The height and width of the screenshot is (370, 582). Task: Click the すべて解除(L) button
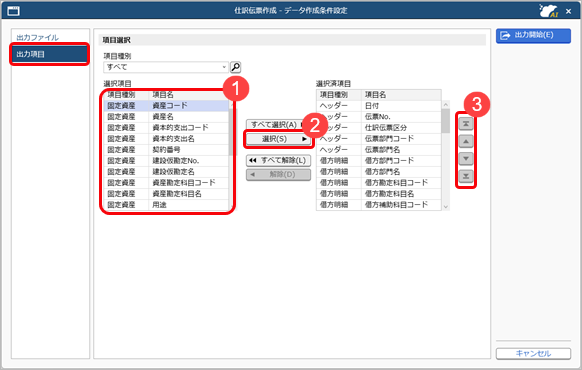click(278, 160)
